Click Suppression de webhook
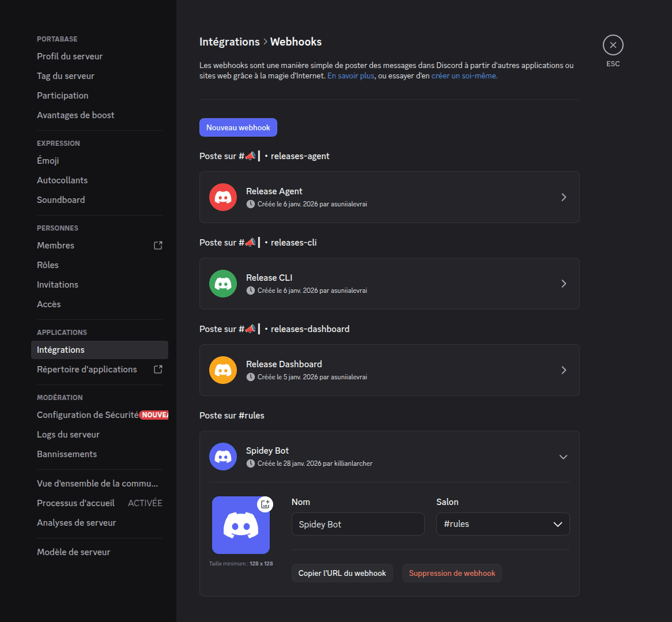 tap(452, 572)
